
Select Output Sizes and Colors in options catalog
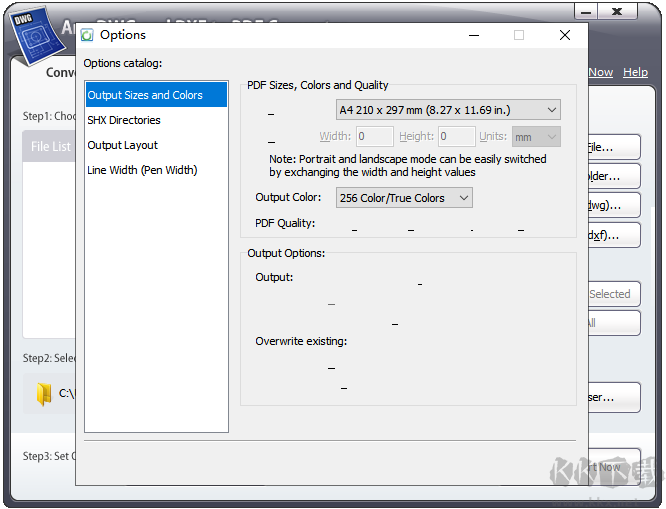[x=156, y=95]
